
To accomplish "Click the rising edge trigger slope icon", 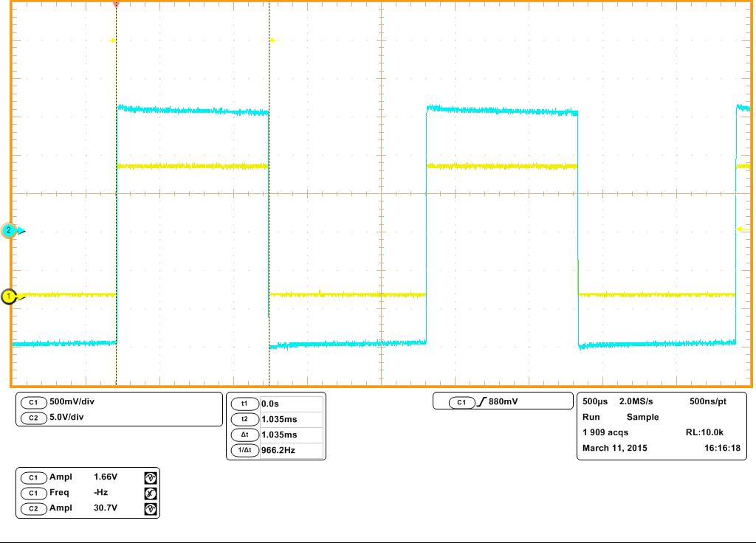I will [481, 402].
